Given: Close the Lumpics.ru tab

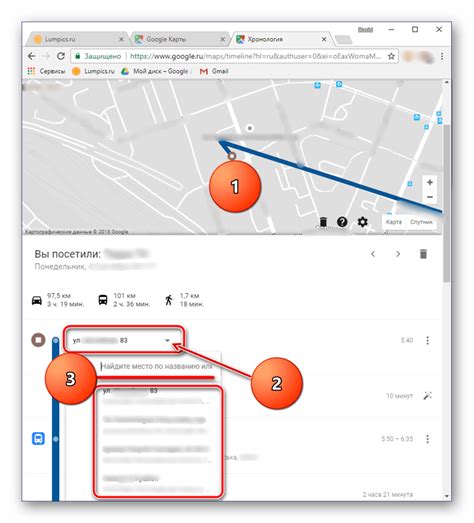Looking at the screenshot, I should [x=121, y=39].
